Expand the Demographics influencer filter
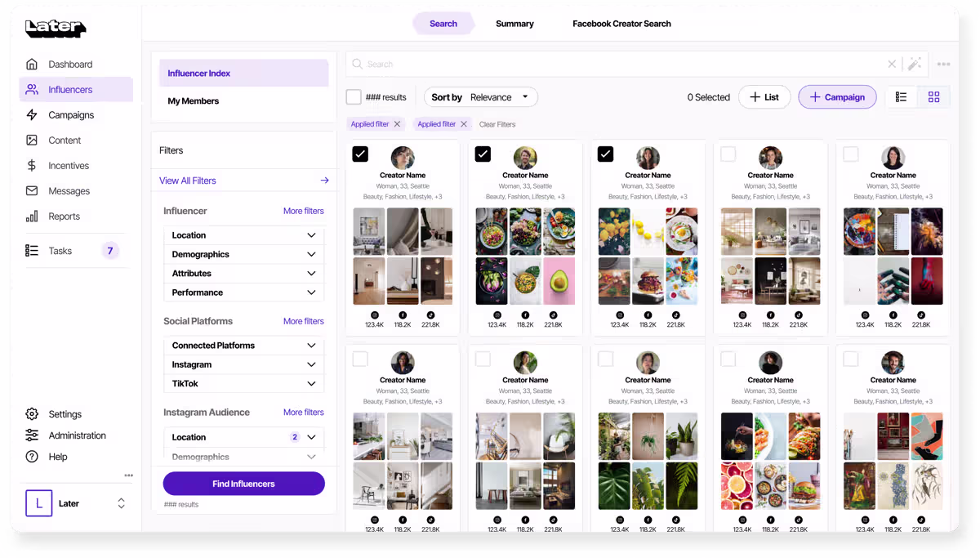Image resolution: width=980 pixels, height=558 pixels. 243,254
